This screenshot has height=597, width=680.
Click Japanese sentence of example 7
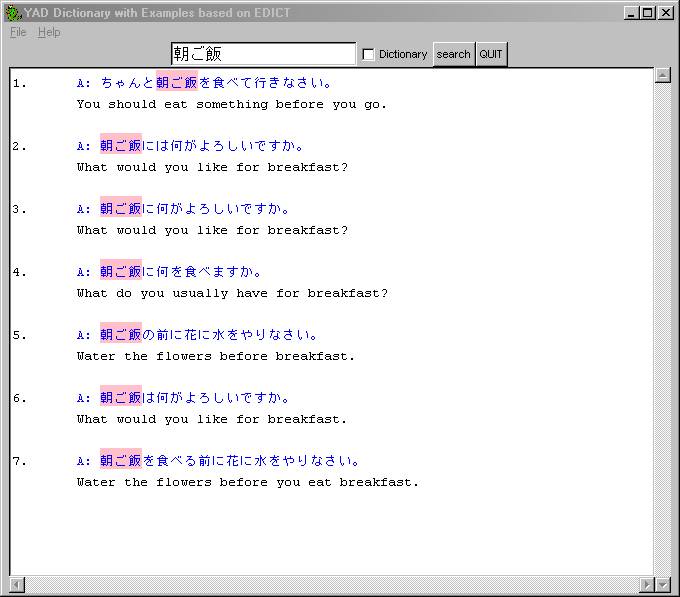coord(229,460)
